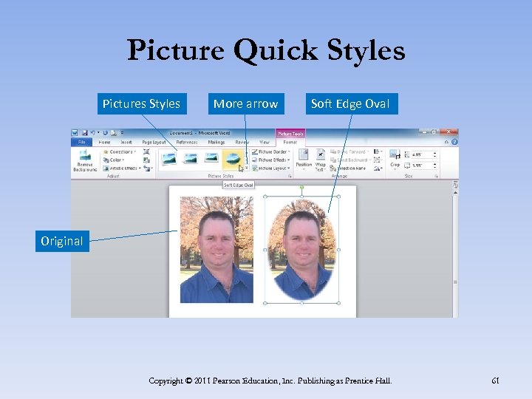Click the Wrap Text button
Screen dimensions: 532x399
(320, 160)
